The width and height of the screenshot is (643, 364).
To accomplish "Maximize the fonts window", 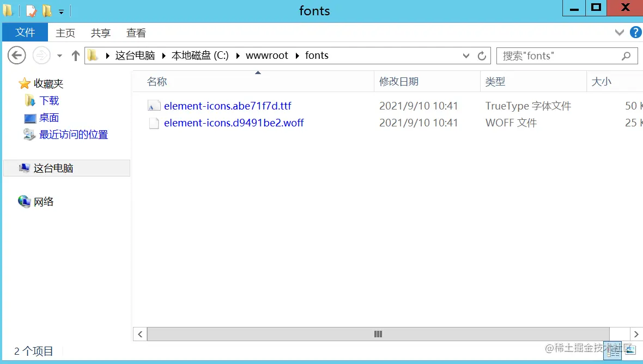I will point(596,8).
